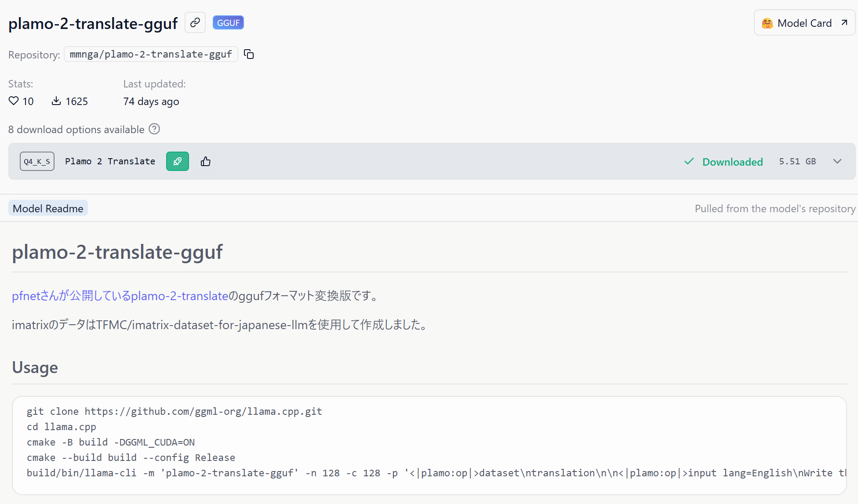Open the pfnet plamo-2-translate hyperlink

(x=120, y=296)
